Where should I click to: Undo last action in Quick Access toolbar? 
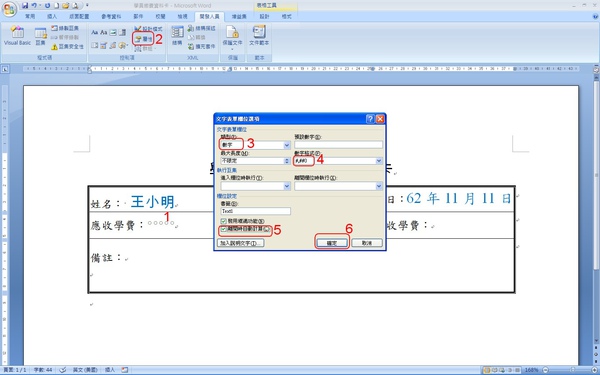click(34, 5)
